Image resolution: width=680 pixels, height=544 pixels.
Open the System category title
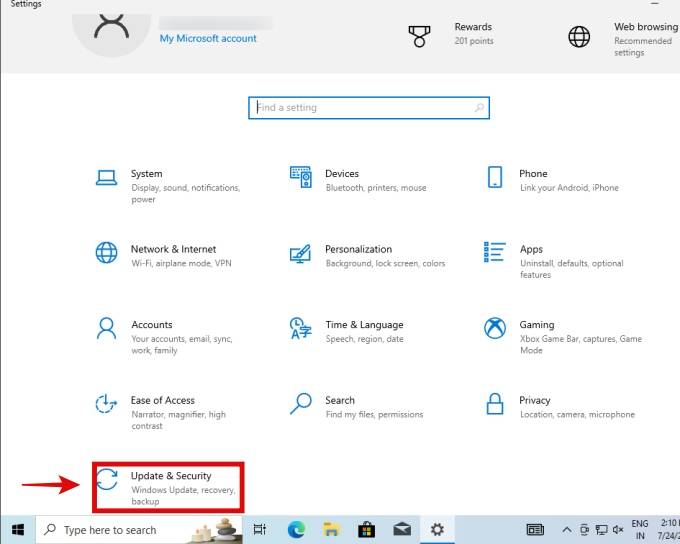(147, 174)
